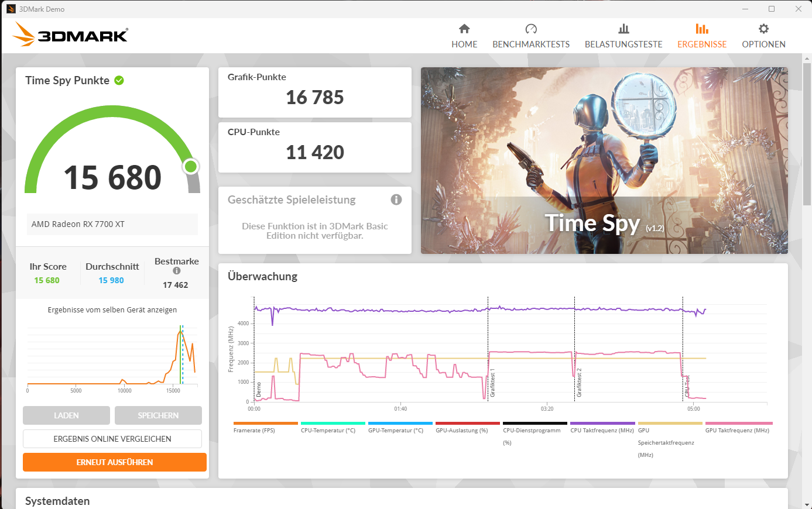The width and height of the screenshot is (812, 509).
Task: Open the HOME tab
Action: point(464,36)
